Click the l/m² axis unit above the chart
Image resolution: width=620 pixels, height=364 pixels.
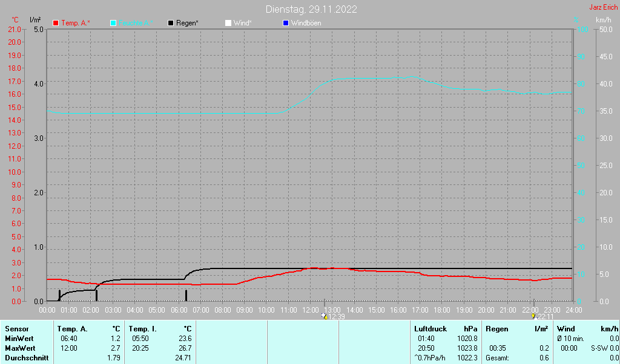35,20
